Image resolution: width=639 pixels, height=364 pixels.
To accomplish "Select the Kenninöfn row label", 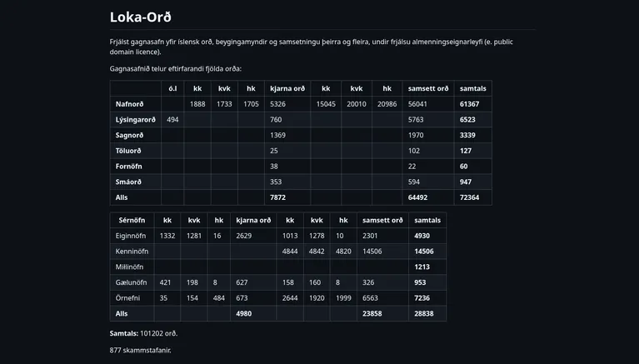I will (132, 252).
